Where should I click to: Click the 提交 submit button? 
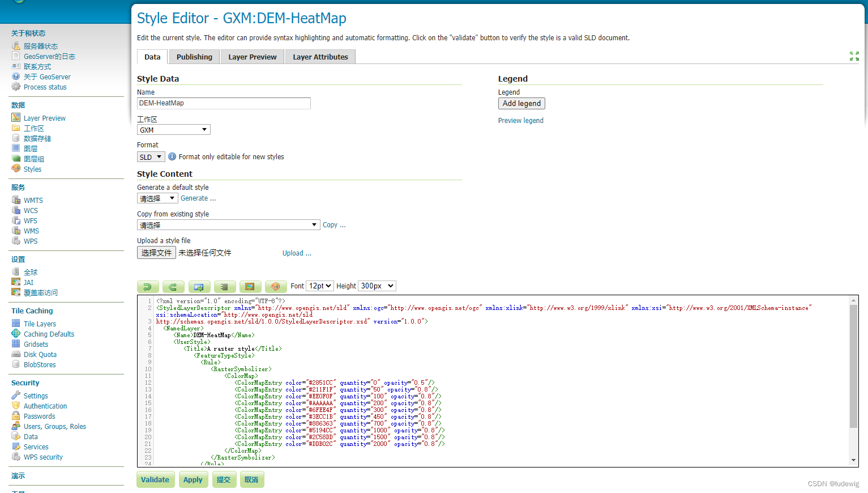224,479
